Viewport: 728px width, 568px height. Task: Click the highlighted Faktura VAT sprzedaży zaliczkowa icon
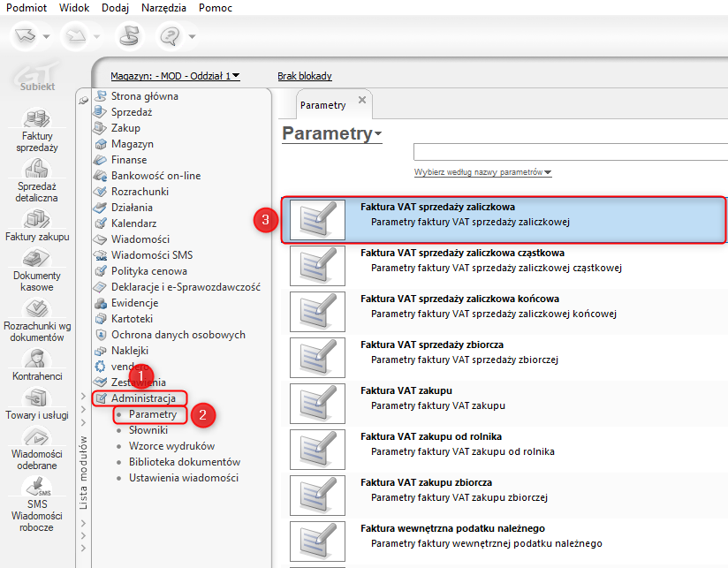click(317, 219)
